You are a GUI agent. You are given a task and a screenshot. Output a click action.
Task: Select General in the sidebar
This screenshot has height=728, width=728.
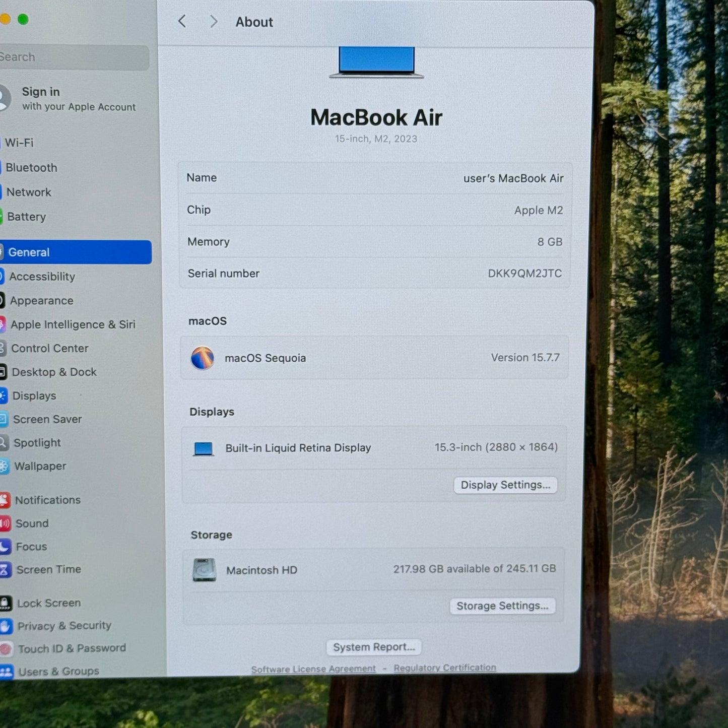(76, 252)
